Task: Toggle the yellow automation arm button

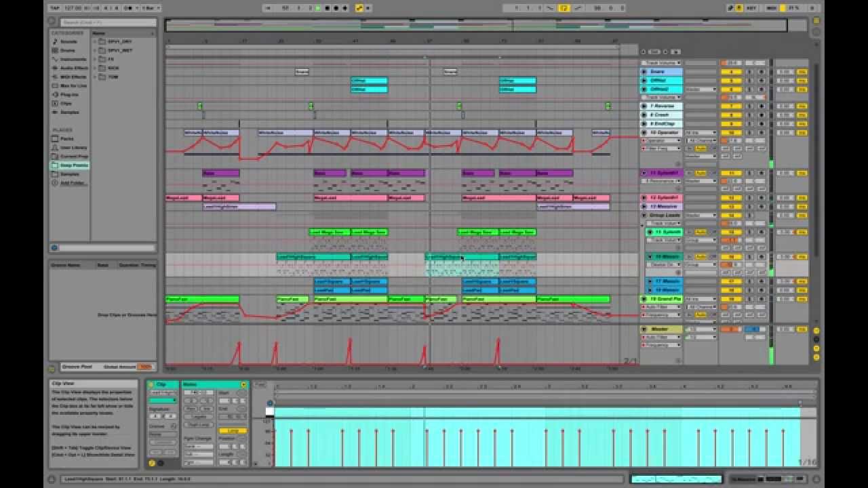Action: tap(359, 8)
